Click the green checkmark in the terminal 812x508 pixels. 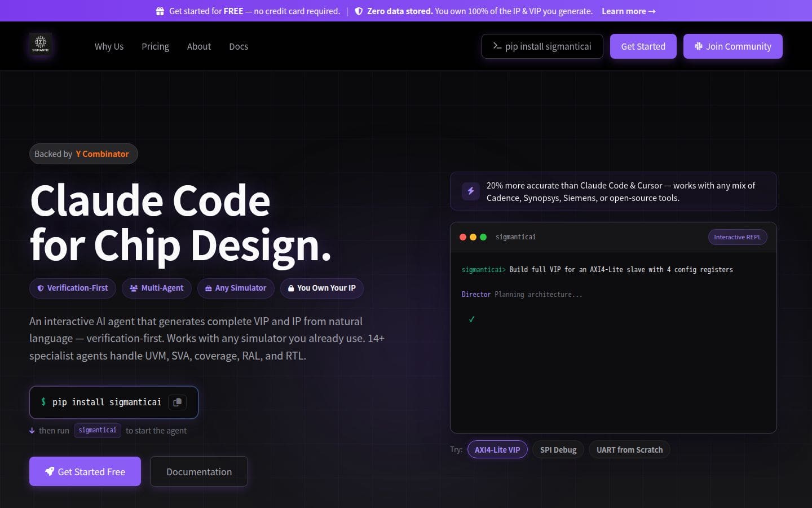tap(472, 319)
